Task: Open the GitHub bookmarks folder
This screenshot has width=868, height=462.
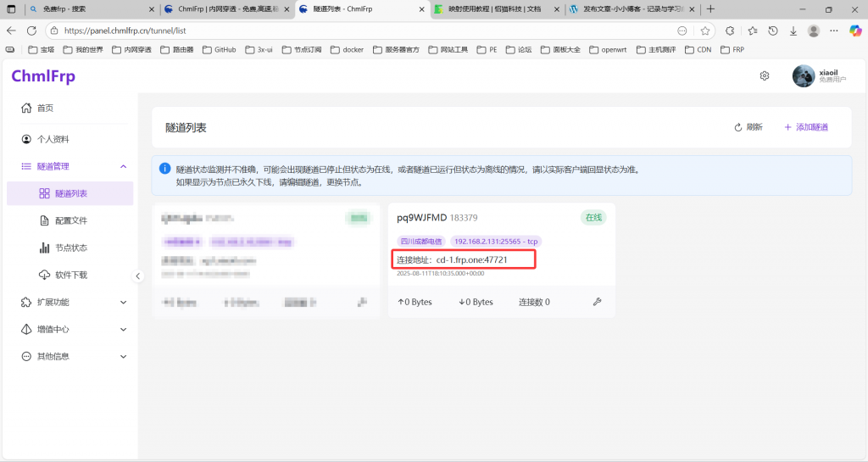Action: coord(219,50)
